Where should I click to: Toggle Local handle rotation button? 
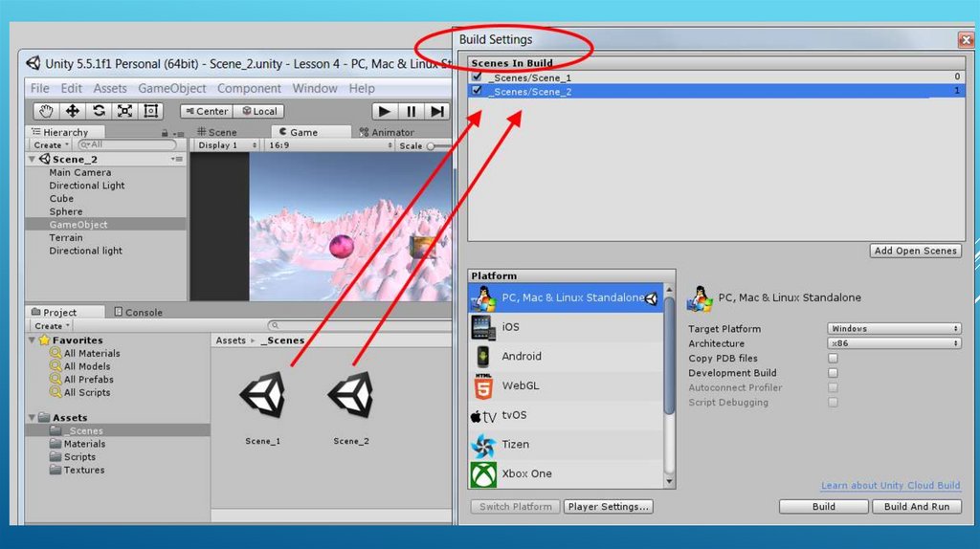tap(259, 111)
